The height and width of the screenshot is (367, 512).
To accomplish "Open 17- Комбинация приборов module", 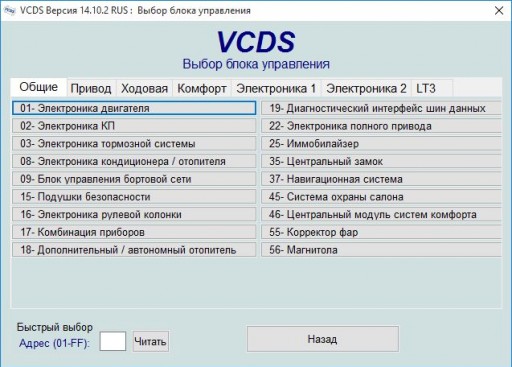I will [134, 232].
